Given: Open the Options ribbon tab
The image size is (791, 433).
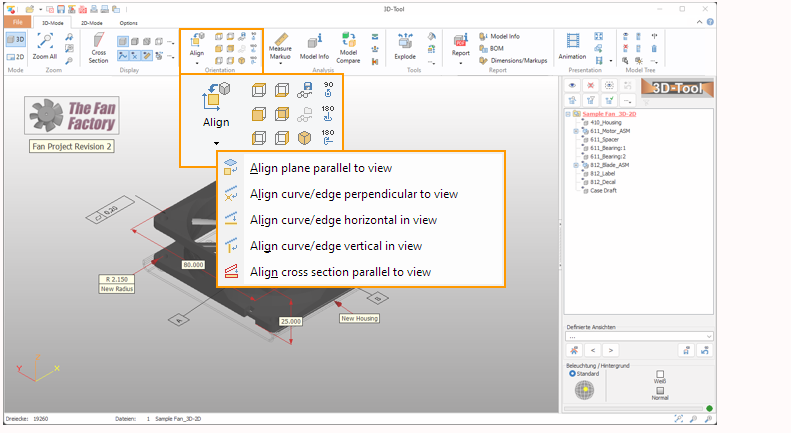Looking at the screenshot, I should click(x=129, y=21).
